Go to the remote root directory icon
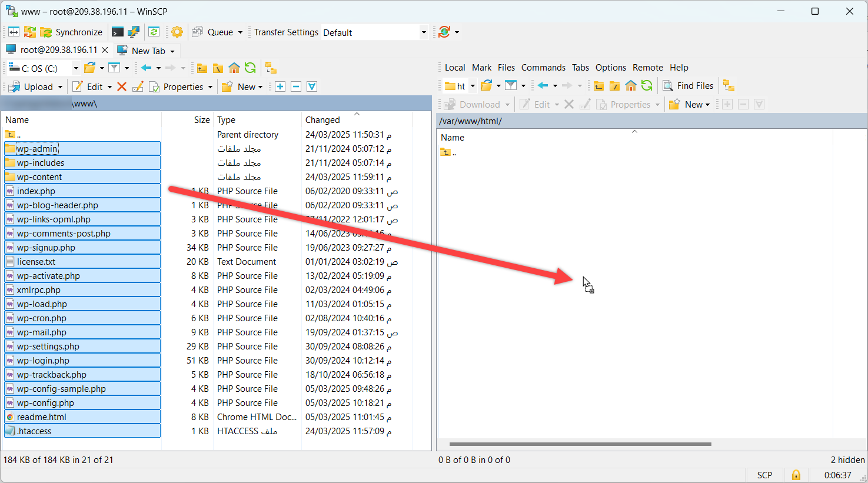868x483 pixels. coord(614,86)
